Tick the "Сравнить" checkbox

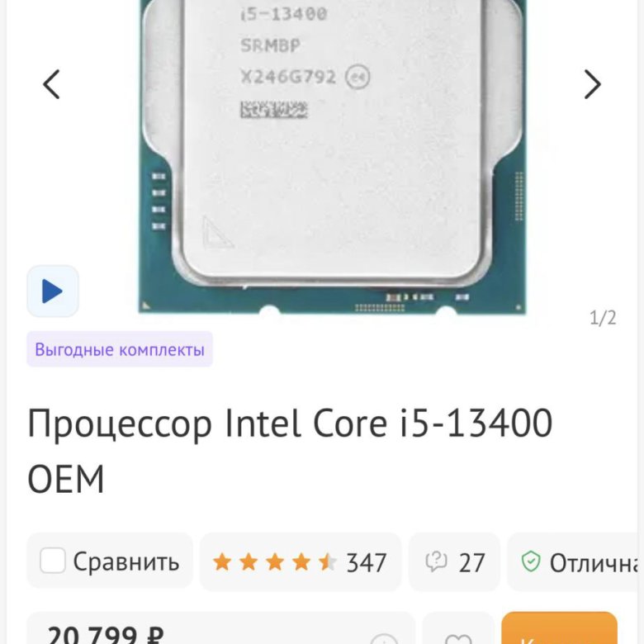click(53, 561)
